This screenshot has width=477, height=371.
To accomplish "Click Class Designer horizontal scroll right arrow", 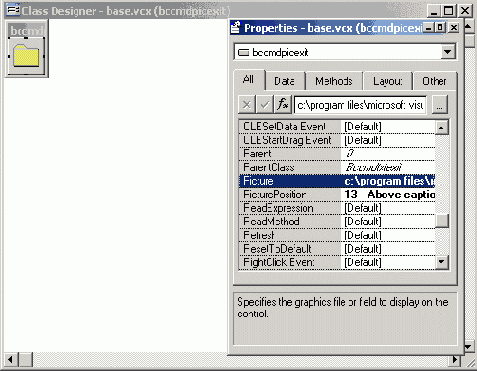I will pos(455,360).
